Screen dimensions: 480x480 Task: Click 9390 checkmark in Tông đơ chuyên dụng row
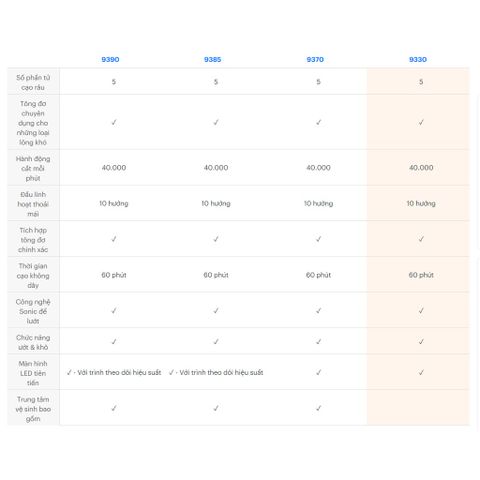pyautogui.click(x=114, y=122)
